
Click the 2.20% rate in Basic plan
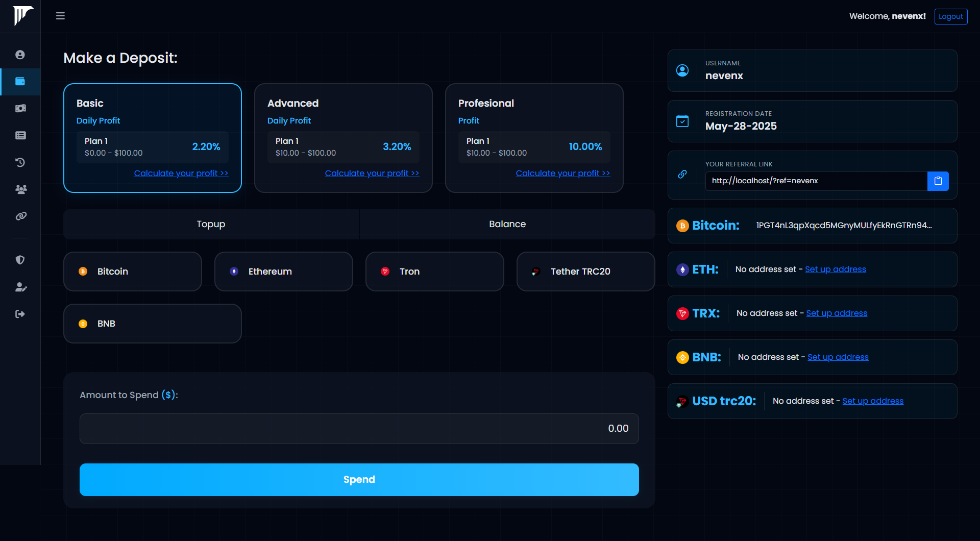tap(206, 147)
